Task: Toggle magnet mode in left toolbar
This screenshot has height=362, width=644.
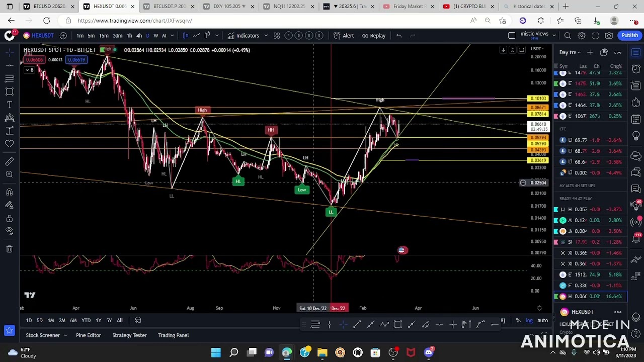Action: coord(10,192)
